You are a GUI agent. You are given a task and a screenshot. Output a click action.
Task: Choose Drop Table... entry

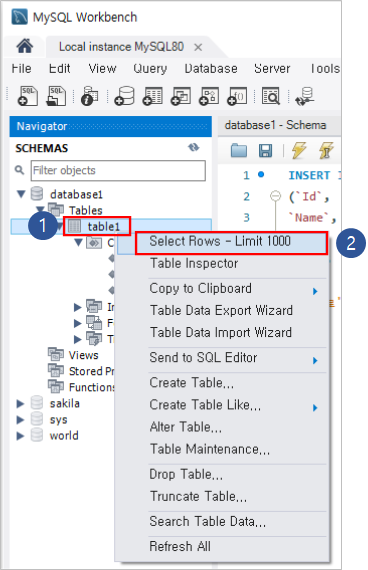click(x=186, y=474)
